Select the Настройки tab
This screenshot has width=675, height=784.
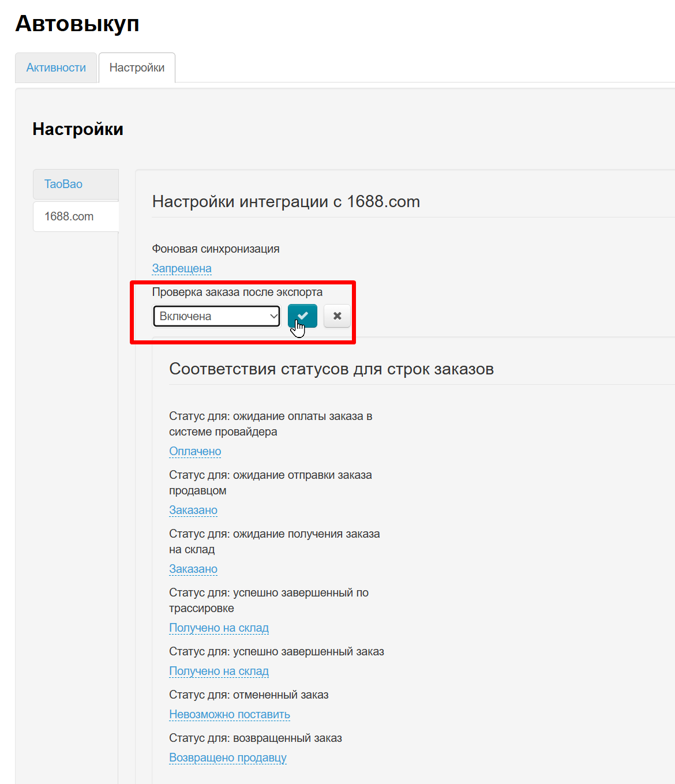click(x=137, y=67)
